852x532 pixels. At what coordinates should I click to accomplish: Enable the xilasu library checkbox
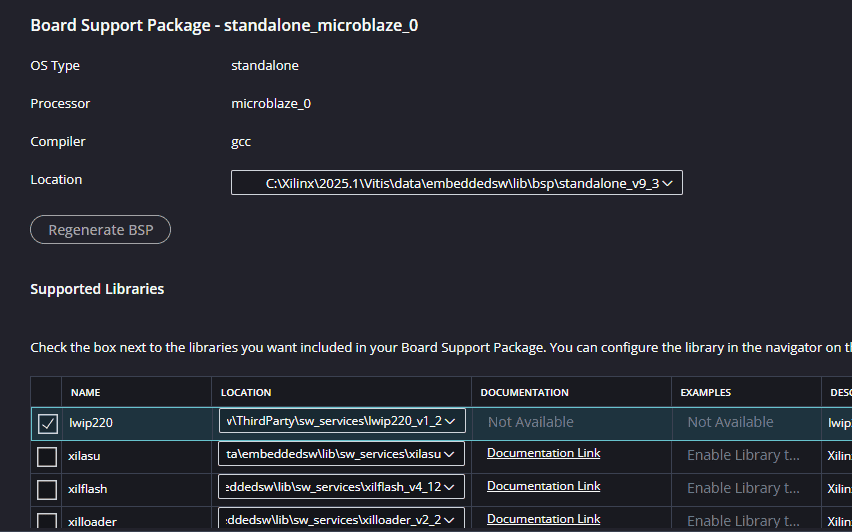(47, 457)
